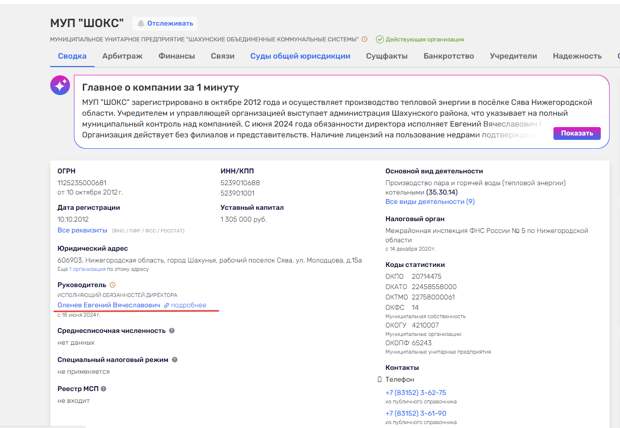Click подробнее link next to director

click(187, 305)
